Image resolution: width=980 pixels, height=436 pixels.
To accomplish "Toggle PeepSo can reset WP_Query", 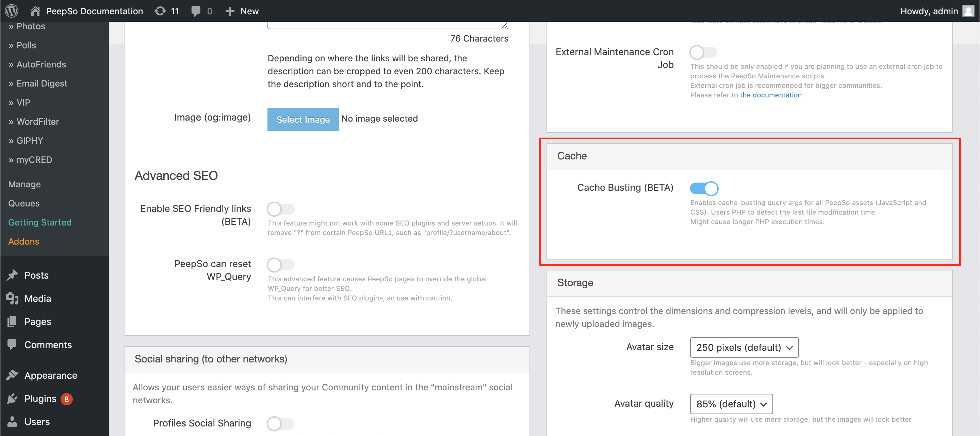I will point(281,264).
